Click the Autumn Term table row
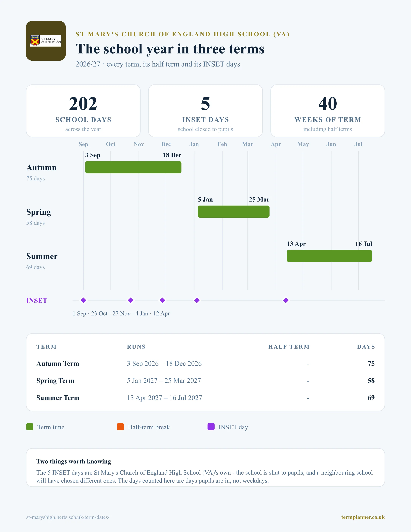 pos(205,363)
